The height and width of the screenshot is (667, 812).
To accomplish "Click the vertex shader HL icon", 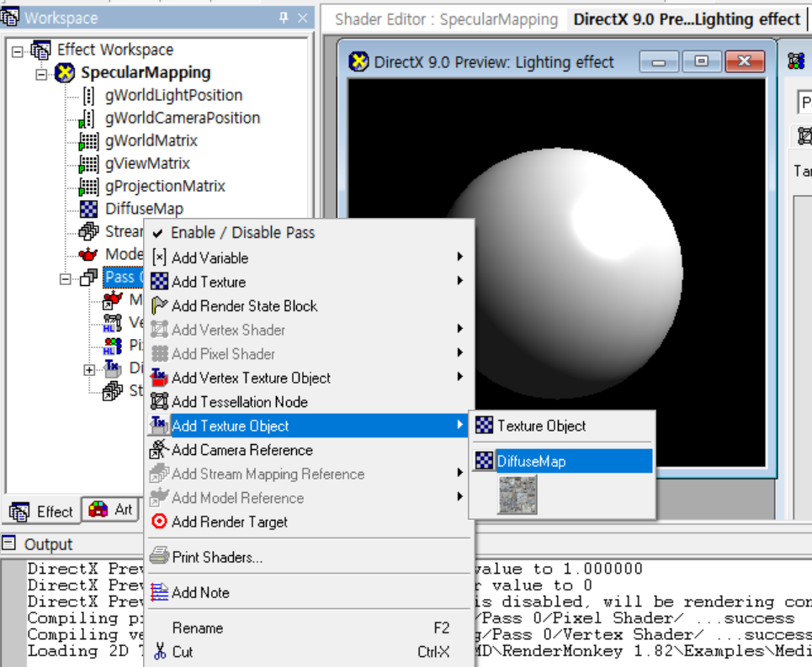I will (113, 323).
